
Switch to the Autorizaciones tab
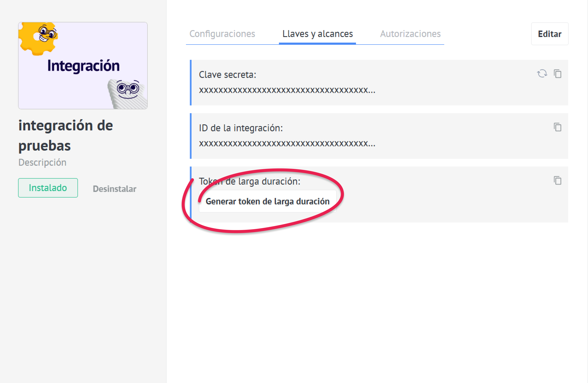(x=410, y=34)
